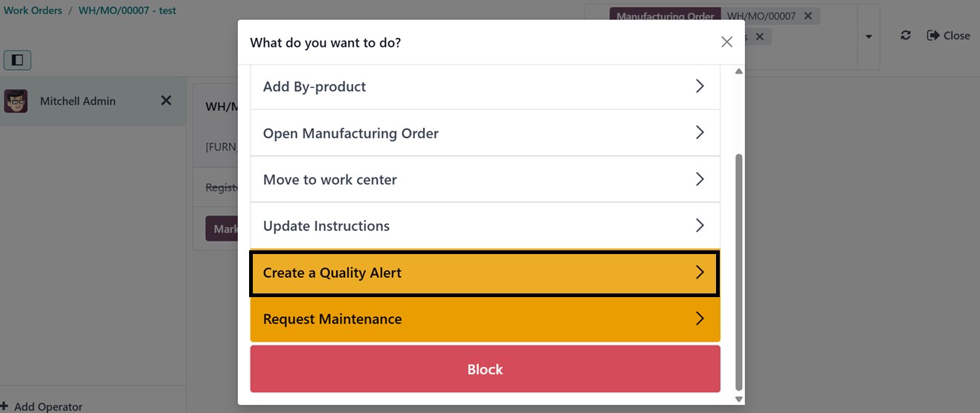The width and height of the screenshot is (980, 413).
Task: Click the dialog scrollbar up arrow
Action: 738,72
